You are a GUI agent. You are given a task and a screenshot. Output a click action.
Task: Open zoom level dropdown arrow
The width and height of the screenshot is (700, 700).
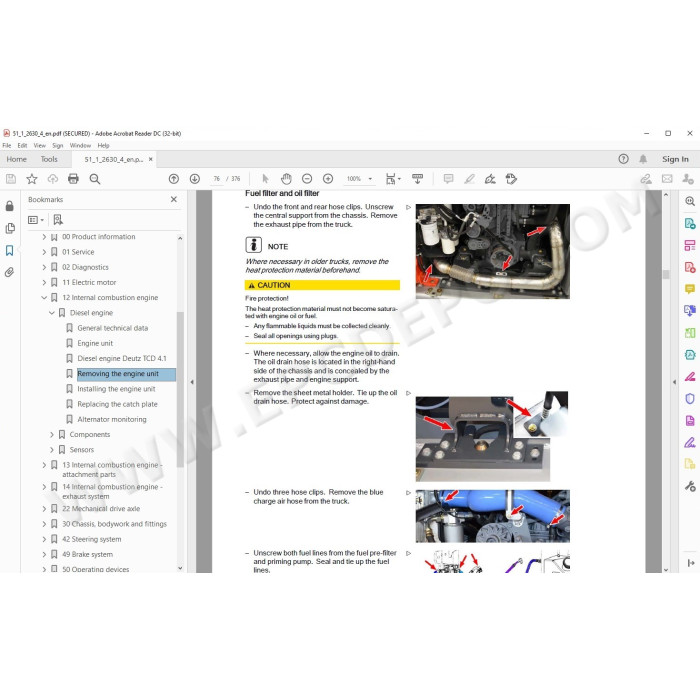(370, 179)
